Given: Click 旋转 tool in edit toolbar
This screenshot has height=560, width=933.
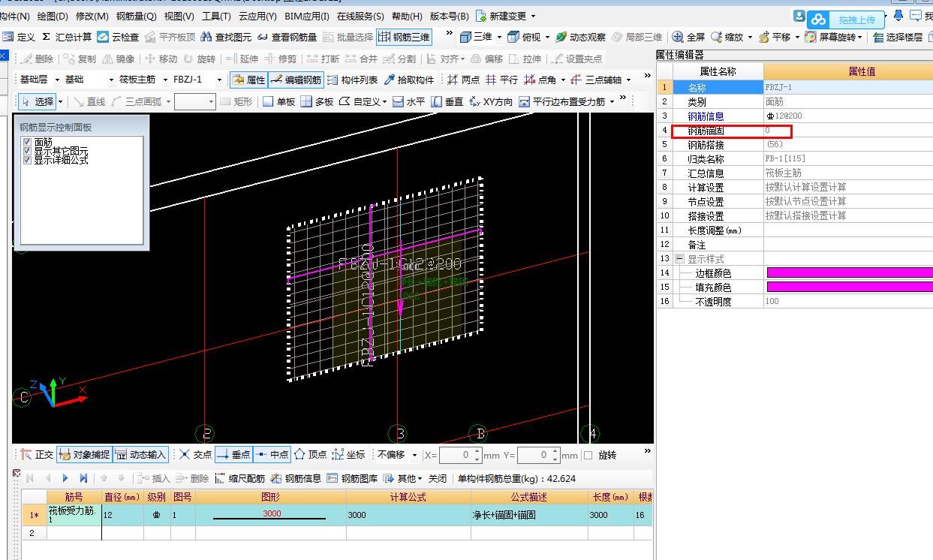Looking at the screenshot, I should tap(199, 59).
